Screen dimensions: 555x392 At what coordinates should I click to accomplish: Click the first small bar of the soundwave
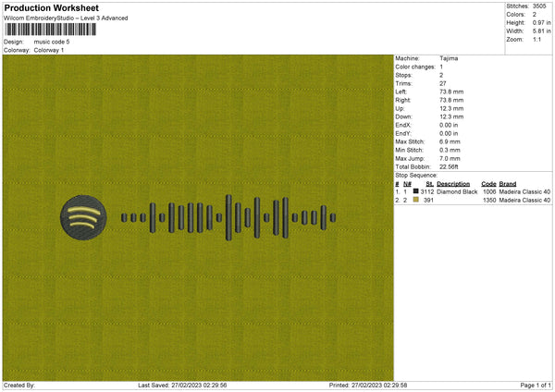pos(124,217)
